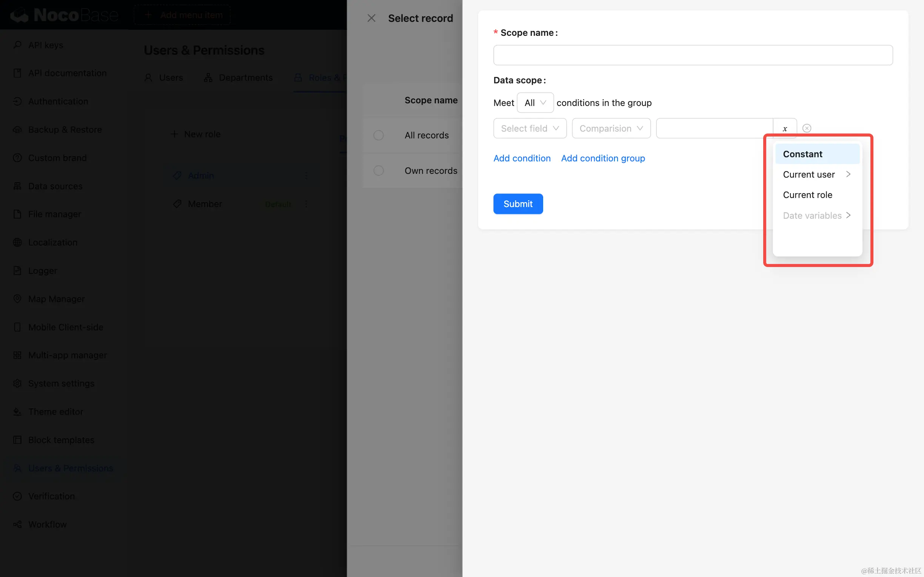Remove condition with circled x icon
Screen dimensions: 924x577
tap(806, 128)
